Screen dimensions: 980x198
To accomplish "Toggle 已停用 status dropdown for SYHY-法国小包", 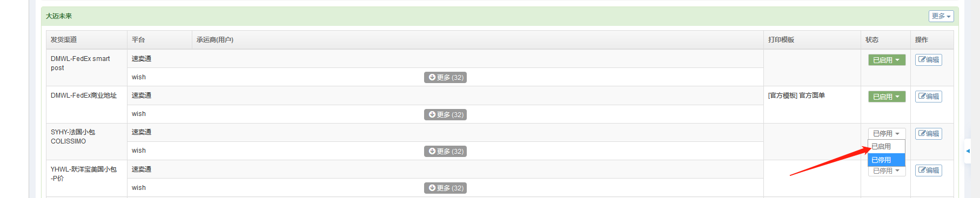I will tap(887, 134).
